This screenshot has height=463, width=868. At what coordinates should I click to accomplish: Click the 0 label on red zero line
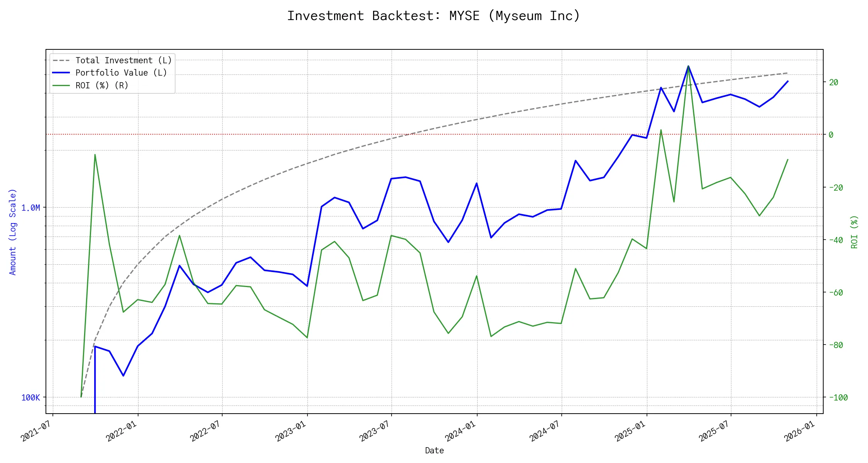[831, 135]
